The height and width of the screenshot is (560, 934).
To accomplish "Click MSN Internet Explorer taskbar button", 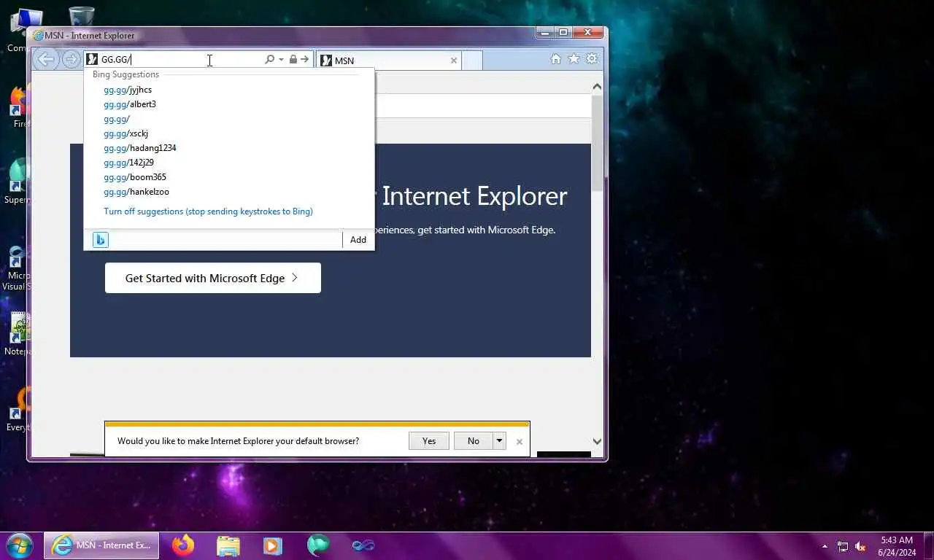I will point(102,545).
